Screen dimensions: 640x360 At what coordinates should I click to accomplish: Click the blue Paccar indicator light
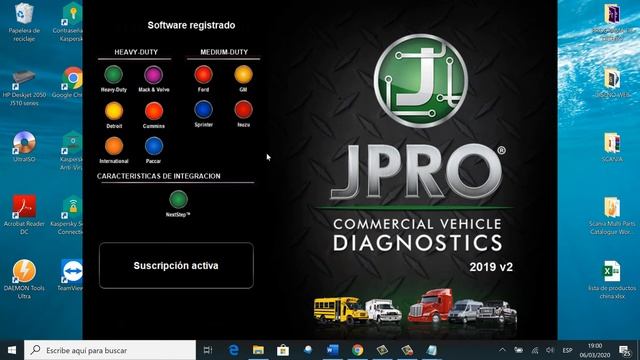click(154, 146)
